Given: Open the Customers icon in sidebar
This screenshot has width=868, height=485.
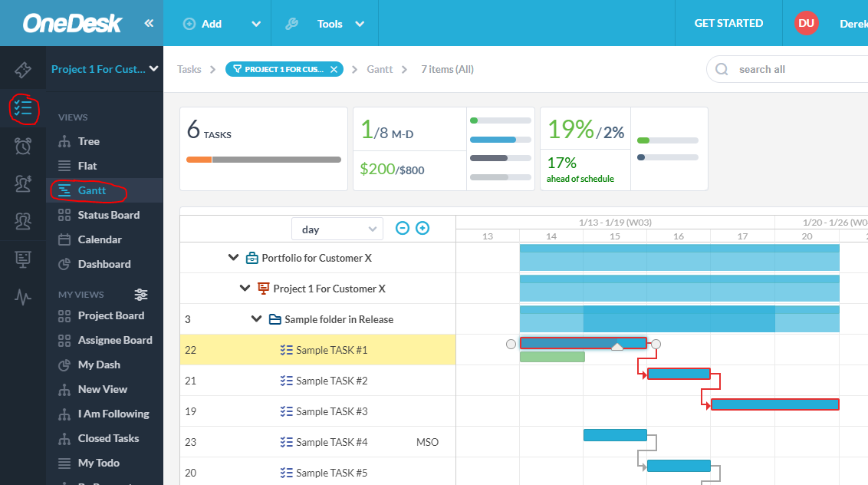Looking at the screenshot, I should (x=23, y=221).
